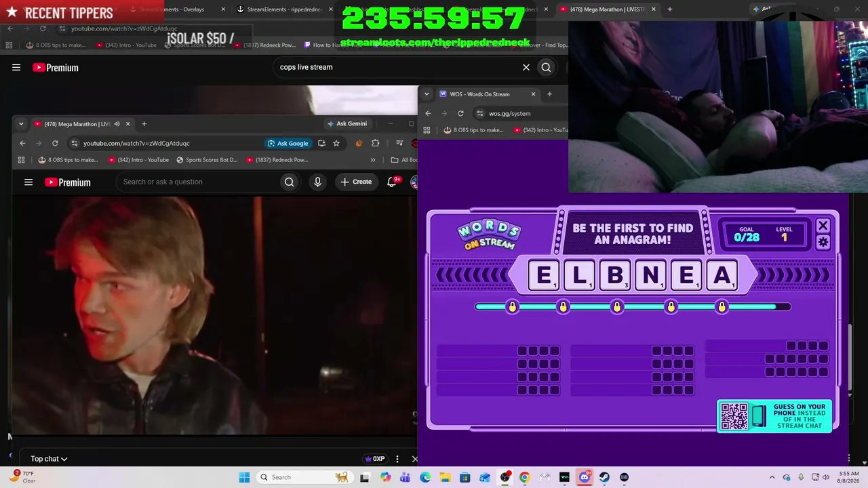Open Steam from the taskbar
This screenshot has width=868, height=488.
(604, 477)
